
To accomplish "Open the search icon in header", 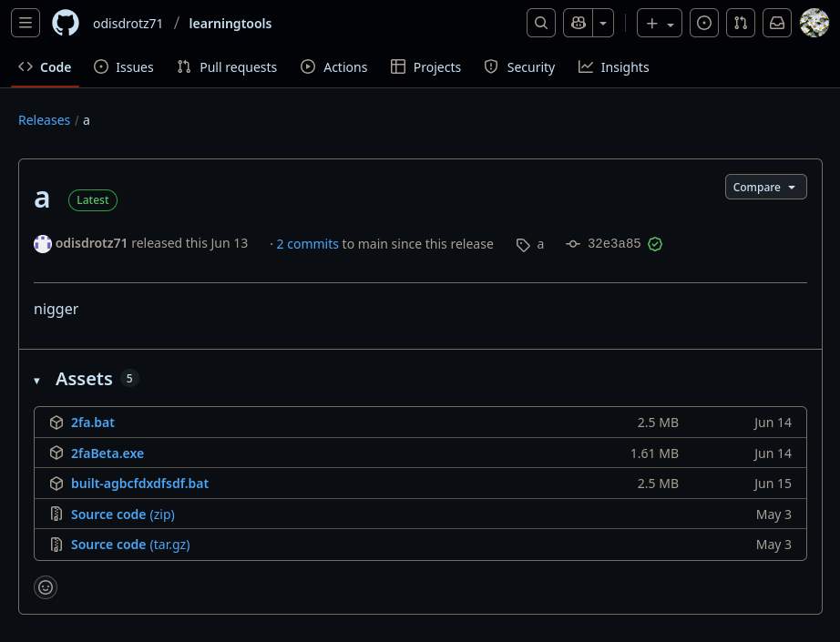I will pyautogui.click(x=541, y=24).
